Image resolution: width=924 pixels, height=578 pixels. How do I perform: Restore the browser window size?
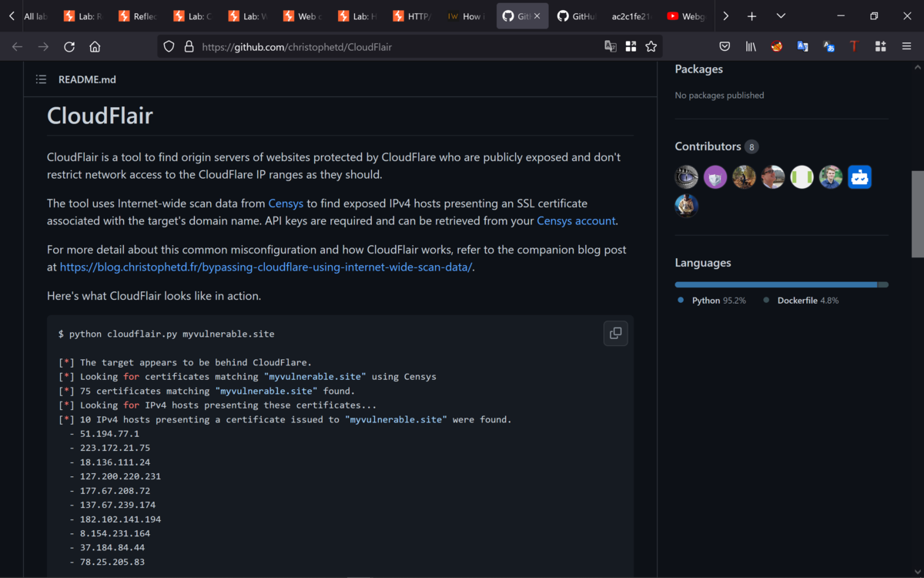[x=874, y=16]
